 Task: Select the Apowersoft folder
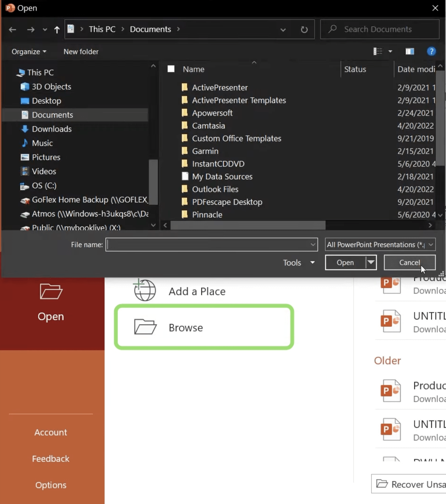coord(212,113)
